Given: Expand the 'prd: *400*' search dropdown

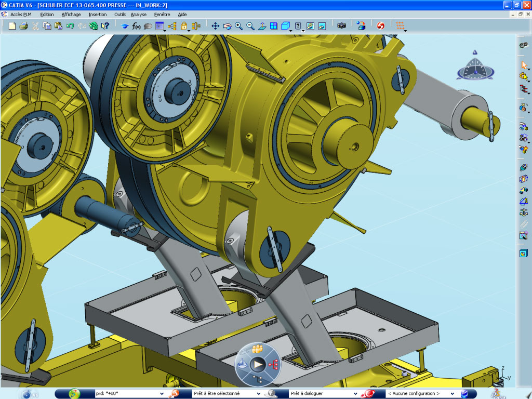Looking at the screenshot, I should [x=162, y=394].
